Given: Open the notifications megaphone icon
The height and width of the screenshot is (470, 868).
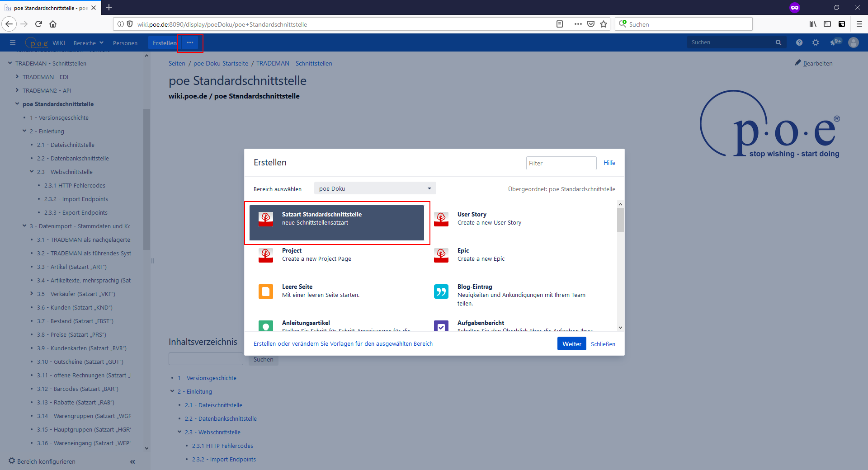Looking at the screenshot, I should pyautogui.click(x=834, y=42).
